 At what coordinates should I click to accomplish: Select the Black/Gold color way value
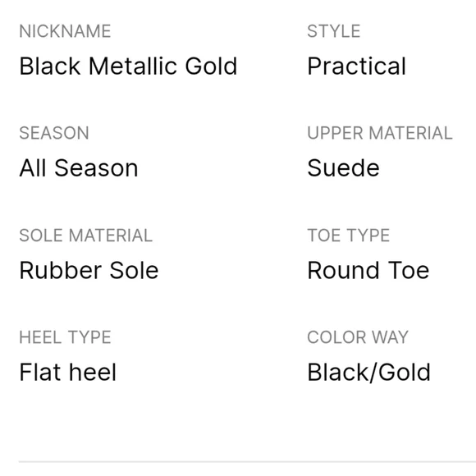coord(368,373)
